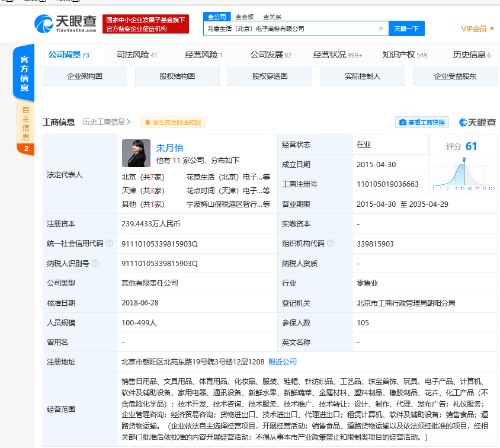Click 人员规模 value 100-499人
Image resolution: width=500 pixels, height=448 pixels.
tap(139, 323)
